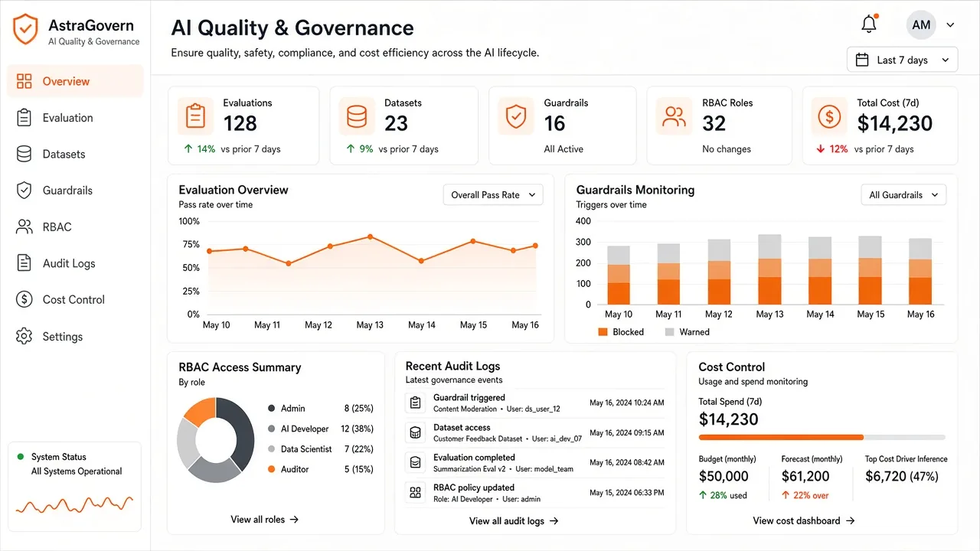Click the green System Status indicator dot
980x551 pixels.
[20, 457]
